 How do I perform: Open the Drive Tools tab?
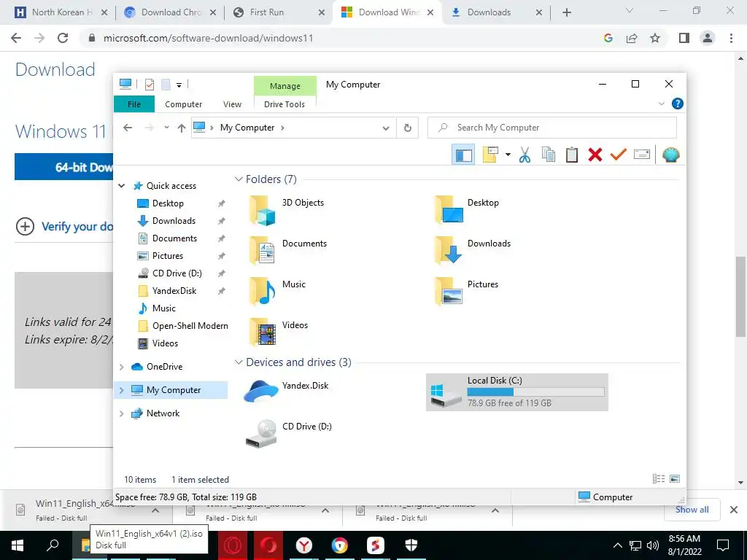pos(285,104)
